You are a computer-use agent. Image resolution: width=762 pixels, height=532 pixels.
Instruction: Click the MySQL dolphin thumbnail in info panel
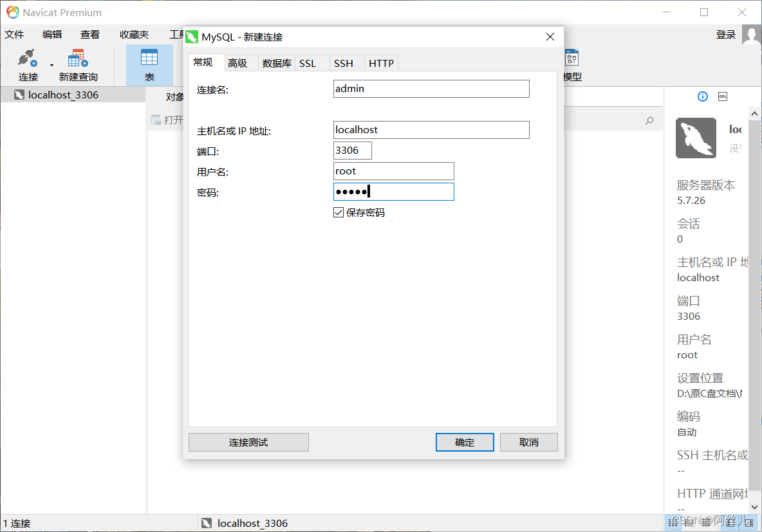pyautogui.click(x=696, y=138)
